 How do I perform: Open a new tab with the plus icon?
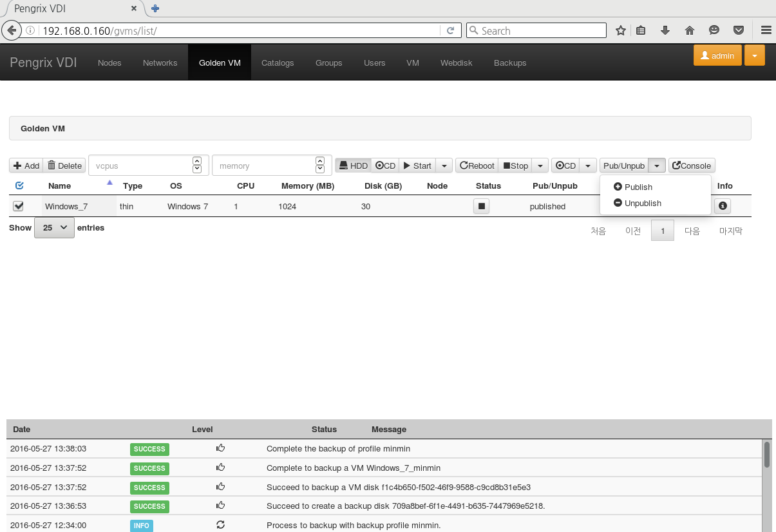(155, 9)
